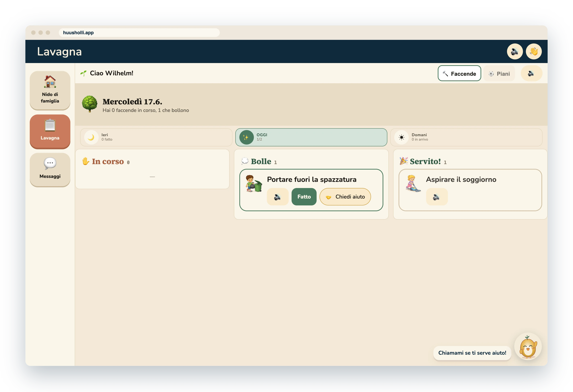Screen dimensions: 573x392
Task: Click the In corso column heading
Action: (108, 161)
